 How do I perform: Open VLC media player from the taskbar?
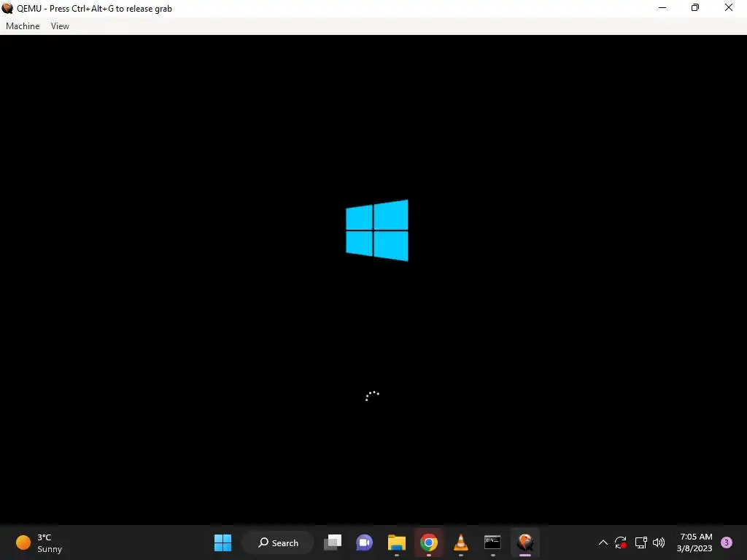461,542
